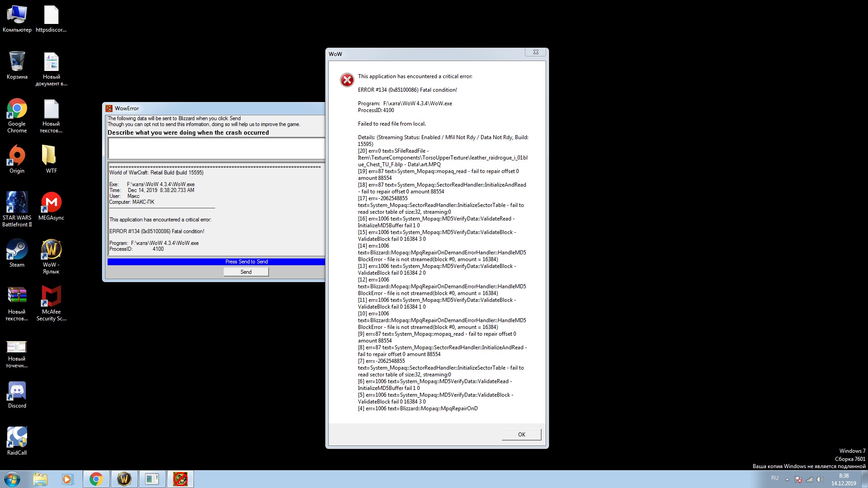
Task: Click the WowError taskbar button
Action: [x=180, y=479]
